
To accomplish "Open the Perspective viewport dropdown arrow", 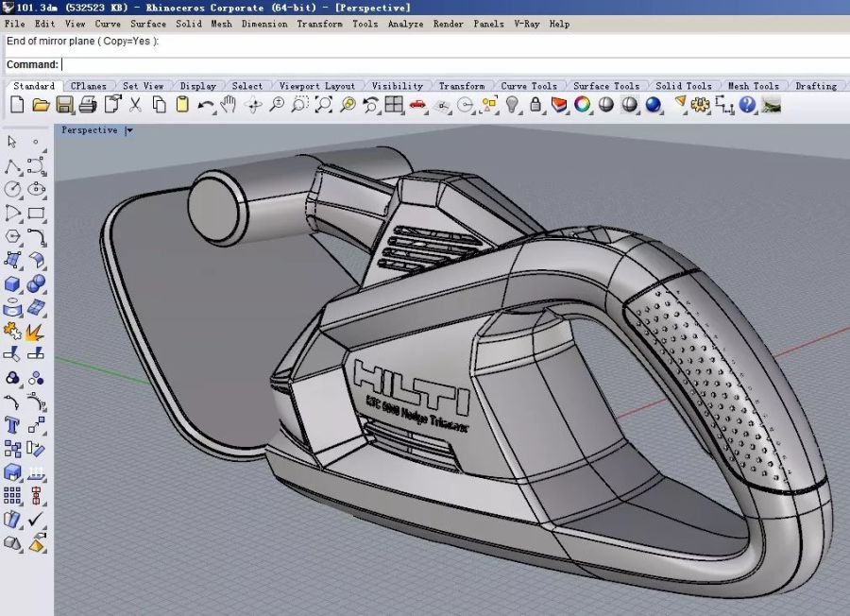I will click(129, 130).
